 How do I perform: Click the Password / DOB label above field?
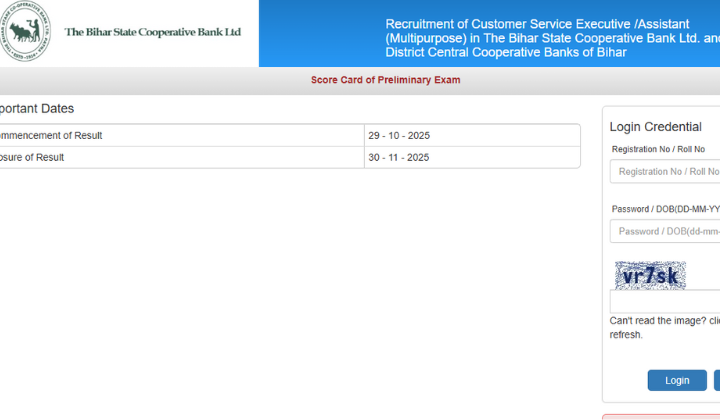[665, 209]
